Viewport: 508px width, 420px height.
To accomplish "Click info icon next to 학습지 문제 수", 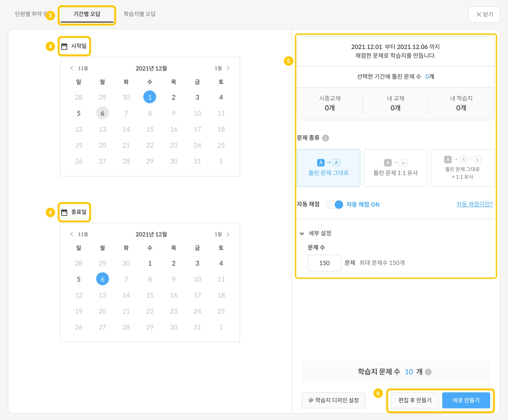I will (428, 372).
